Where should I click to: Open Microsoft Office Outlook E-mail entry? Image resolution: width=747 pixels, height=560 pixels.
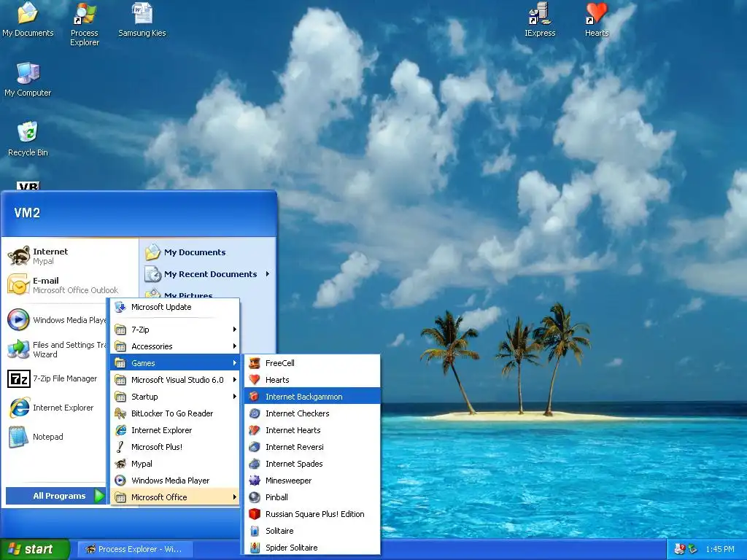click(x=63, y=285)
